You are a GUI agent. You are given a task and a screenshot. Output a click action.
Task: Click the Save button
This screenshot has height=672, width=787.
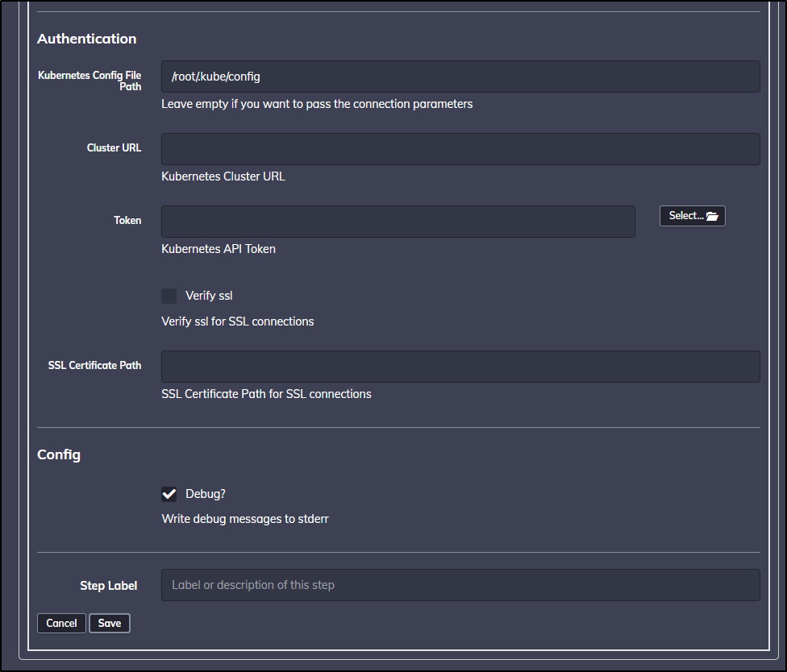pyautogui.click(x=110, y=624)
